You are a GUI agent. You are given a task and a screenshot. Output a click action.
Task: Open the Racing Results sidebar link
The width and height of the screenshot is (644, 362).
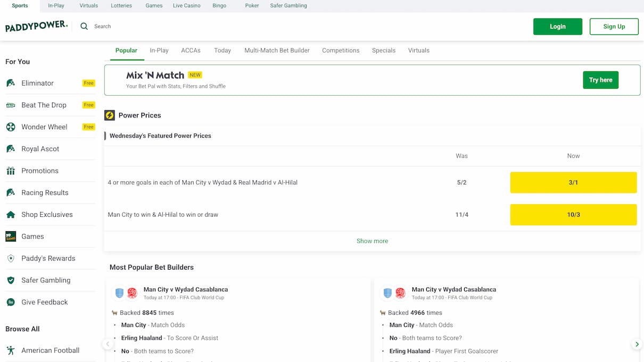[45, 192]
